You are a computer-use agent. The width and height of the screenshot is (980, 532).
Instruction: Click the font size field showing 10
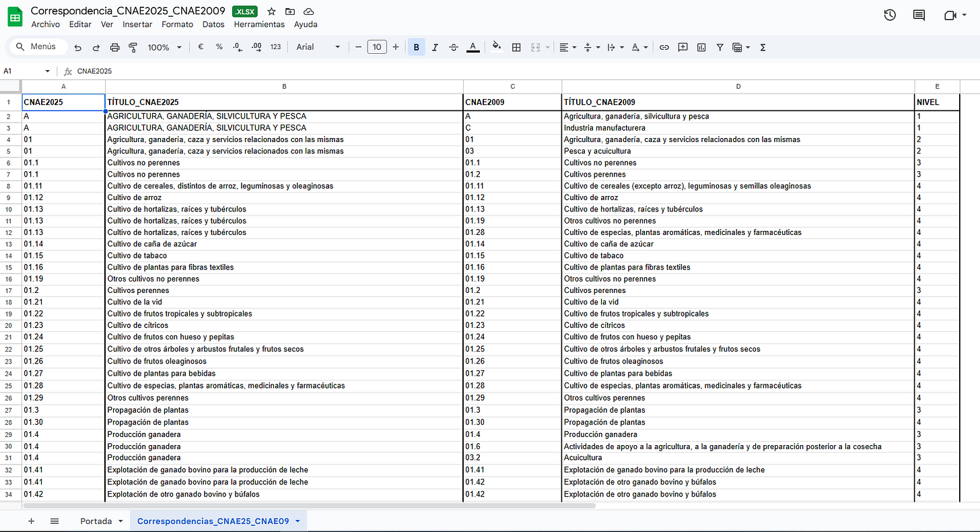tap(377, 47)
